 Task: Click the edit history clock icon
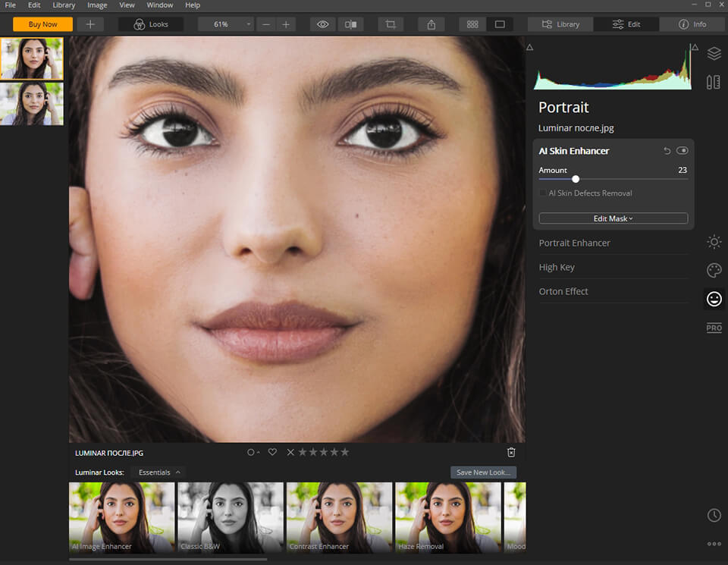click(714, 515)
